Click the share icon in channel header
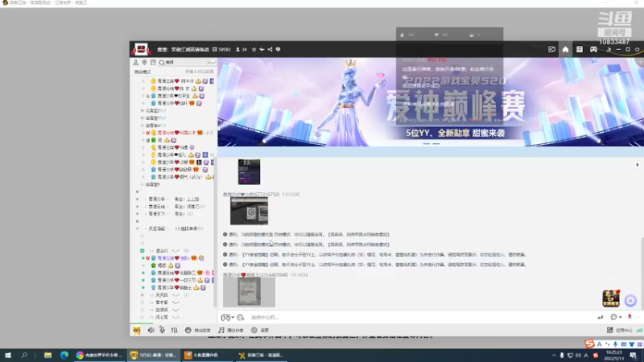Viewport: 644px width, 362px height. click(x=270, y=49)
